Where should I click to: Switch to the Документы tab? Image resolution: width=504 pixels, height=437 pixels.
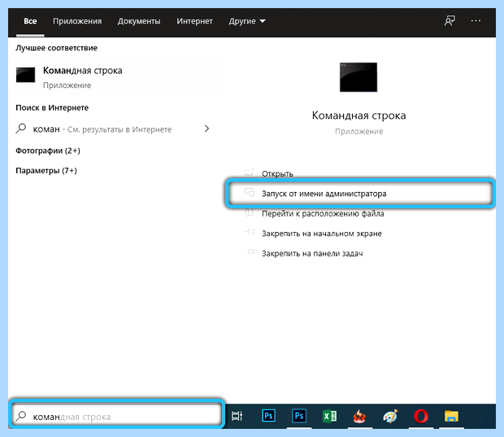coord(139,21)
